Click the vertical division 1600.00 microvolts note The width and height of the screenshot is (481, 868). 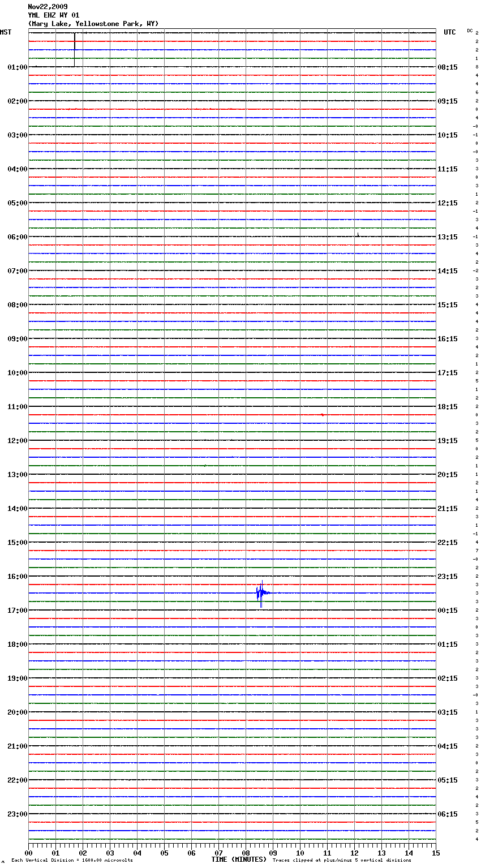point(72,861)
